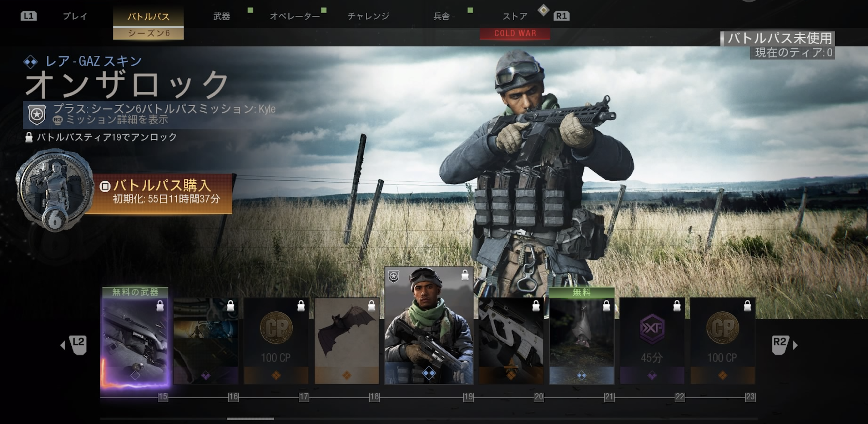Click the R1 shoulder button icon

coord(561,16)
